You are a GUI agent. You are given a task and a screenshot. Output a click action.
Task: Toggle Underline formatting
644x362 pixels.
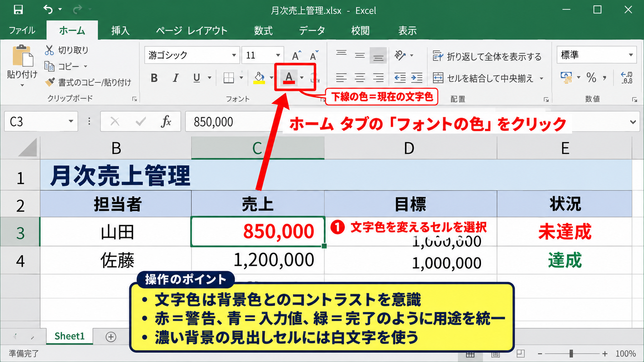click(197, 78)
